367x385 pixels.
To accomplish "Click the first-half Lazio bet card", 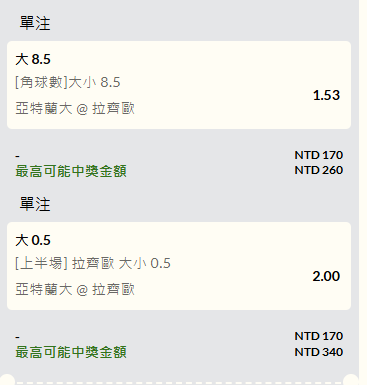I will tap(179, 266).
